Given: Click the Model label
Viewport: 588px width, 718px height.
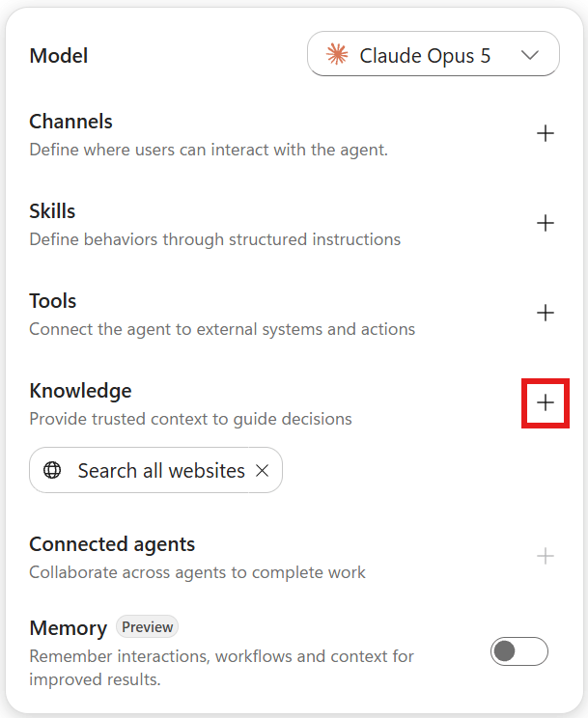Looking at the screenshot, I should tap(59, 55).
